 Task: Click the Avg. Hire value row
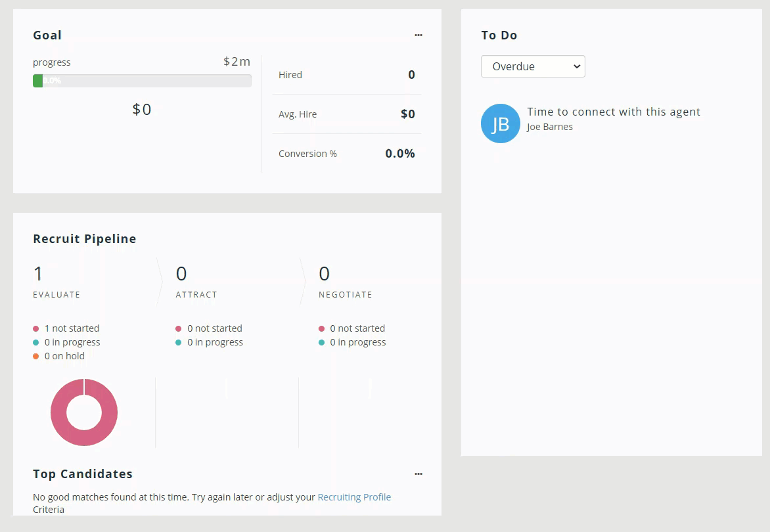(346, 114)
